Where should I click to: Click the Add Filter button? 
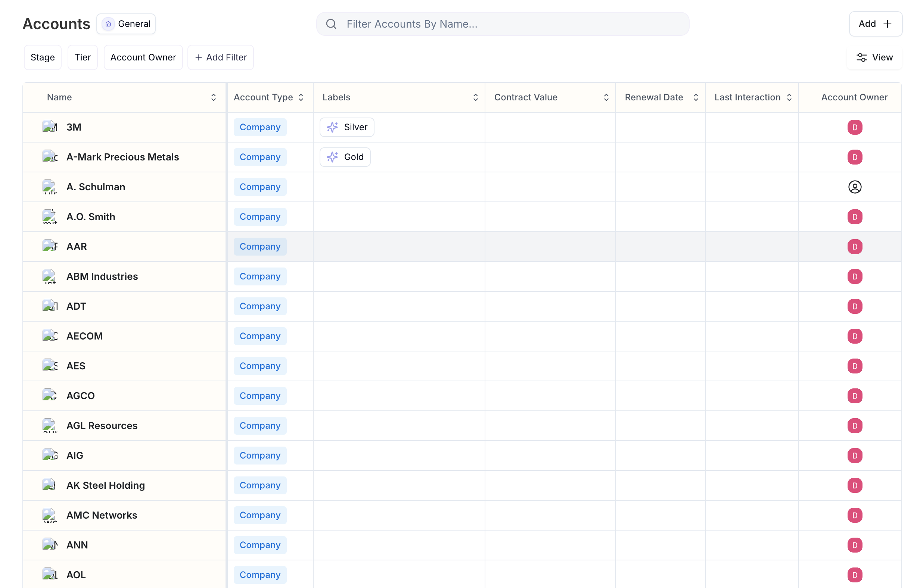pos(220,57)
